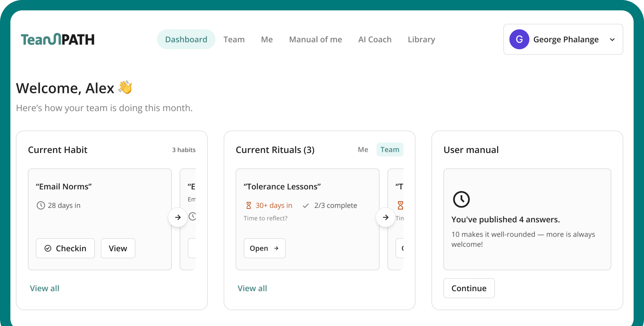The height and width of the screenshot is (326, 644).
Task: Click the purple G avatar icon
Action: 519,39
